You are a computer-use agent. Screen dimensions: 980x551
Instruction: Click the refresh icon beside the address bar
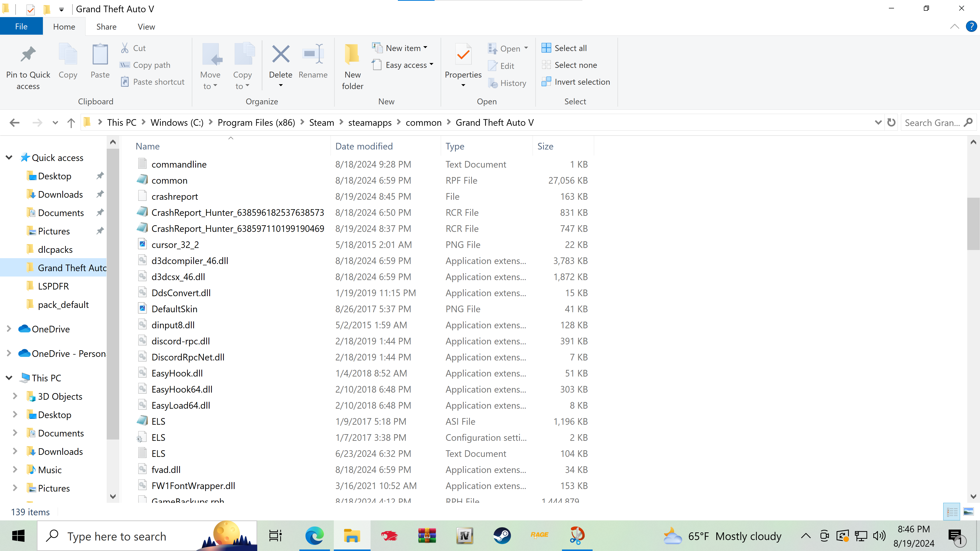[891, 122]
